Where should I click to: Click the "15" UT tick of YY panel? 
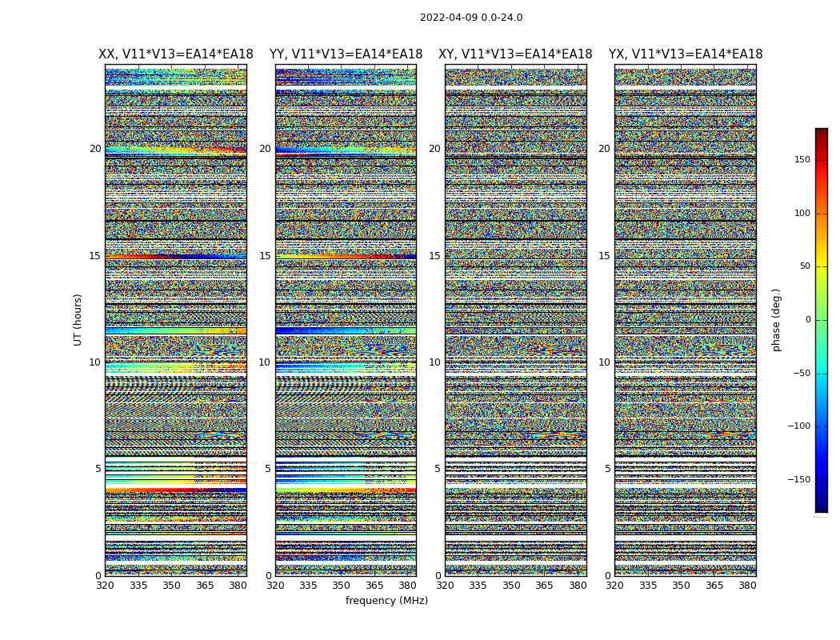(265, 256)
